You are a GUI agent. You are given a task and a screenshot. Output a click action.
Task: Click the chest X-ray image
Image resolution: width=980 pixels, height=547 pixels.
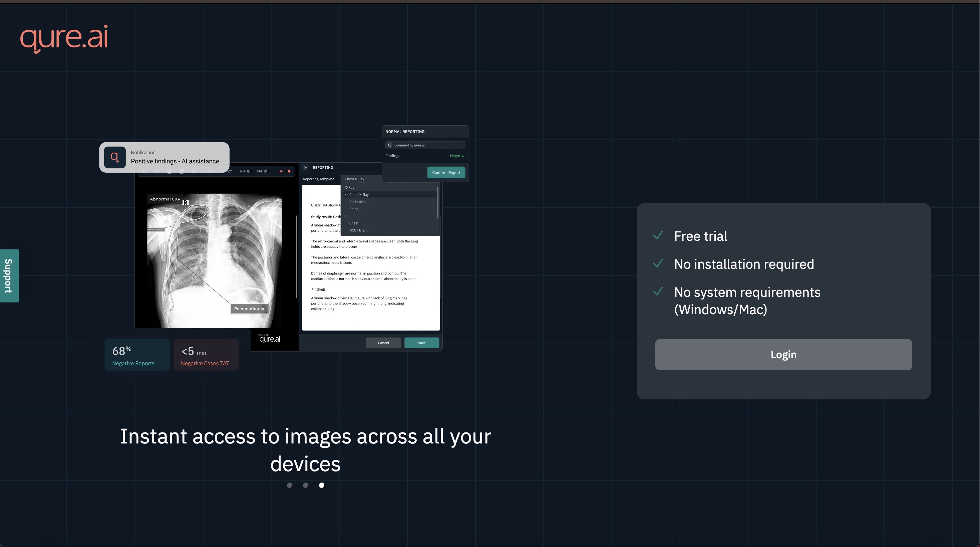click(x=214, y=260)
